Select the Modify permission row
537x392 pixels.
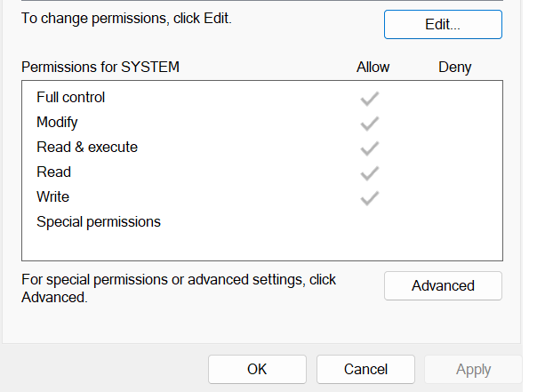(262, 123)
